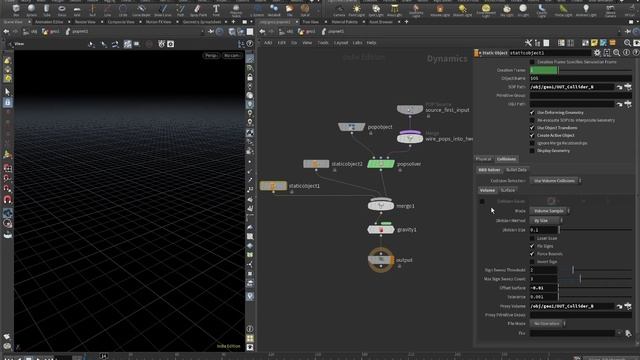Open the Tree View pane tab
640x360 pixels.
(x=311, y=22)
